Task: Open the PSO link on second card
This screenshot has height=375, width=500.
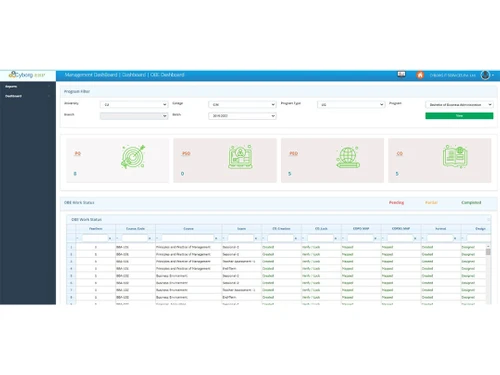Action: point(186,153)
